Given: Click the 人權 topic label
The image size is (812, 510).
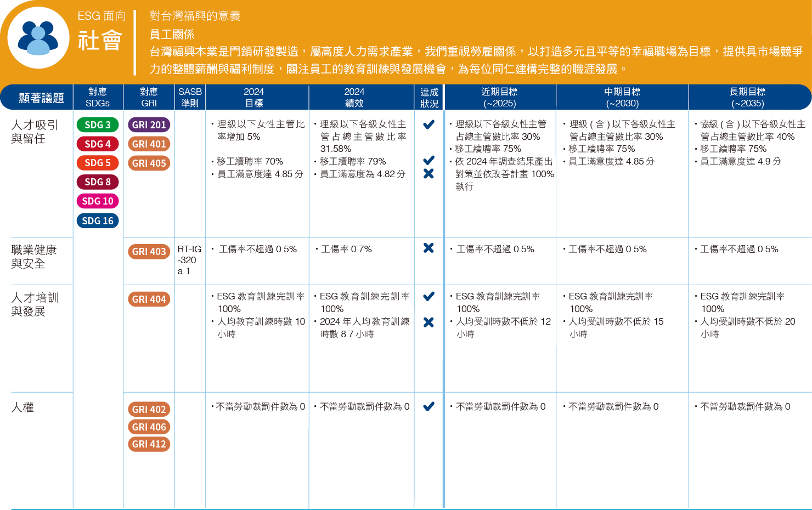Looking at the screenshot, I should click(22, 407).
